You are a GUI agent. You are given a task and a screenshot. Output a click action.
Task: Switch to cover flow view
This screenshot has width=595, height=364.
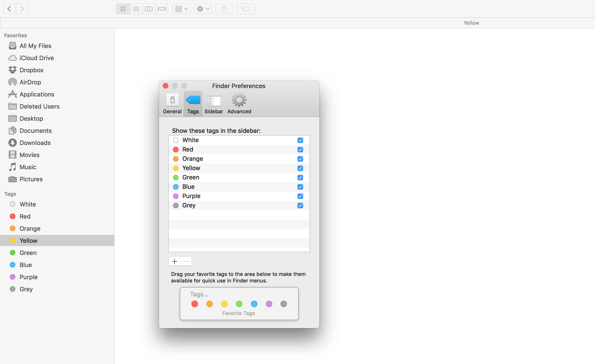point(162,9)
